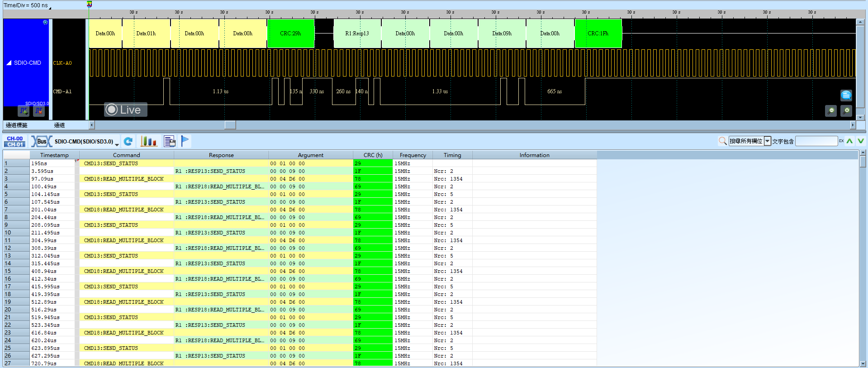Select row number 10 header

[x=16, y=233]
